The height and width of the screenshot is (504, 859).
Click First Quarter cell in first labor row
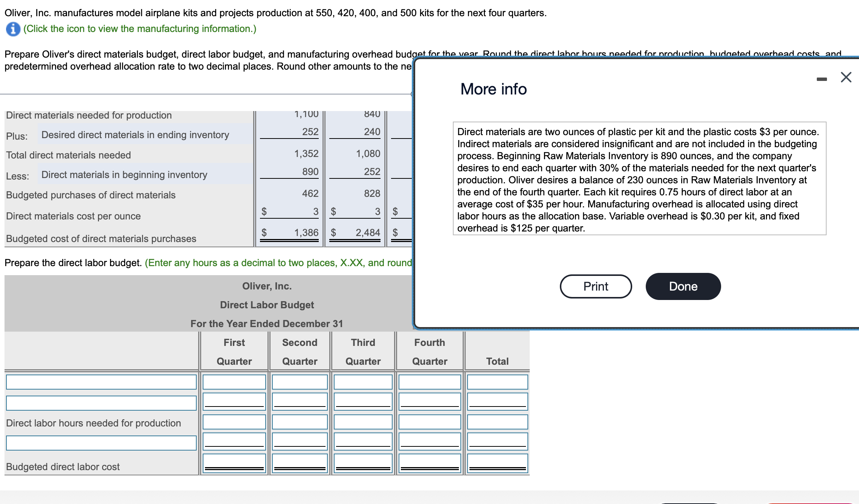pyautogui.click(x=234, y=382)
